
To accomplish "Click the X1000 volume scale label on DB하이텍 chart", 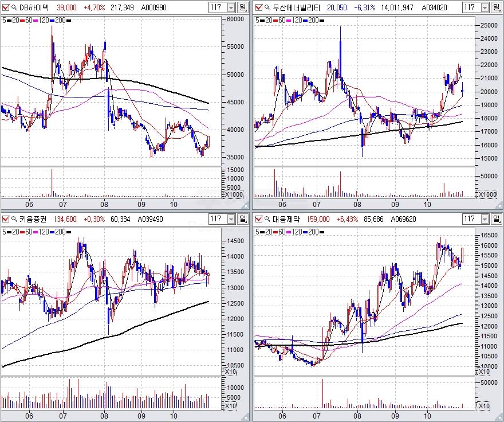I will tap(234, 194).
